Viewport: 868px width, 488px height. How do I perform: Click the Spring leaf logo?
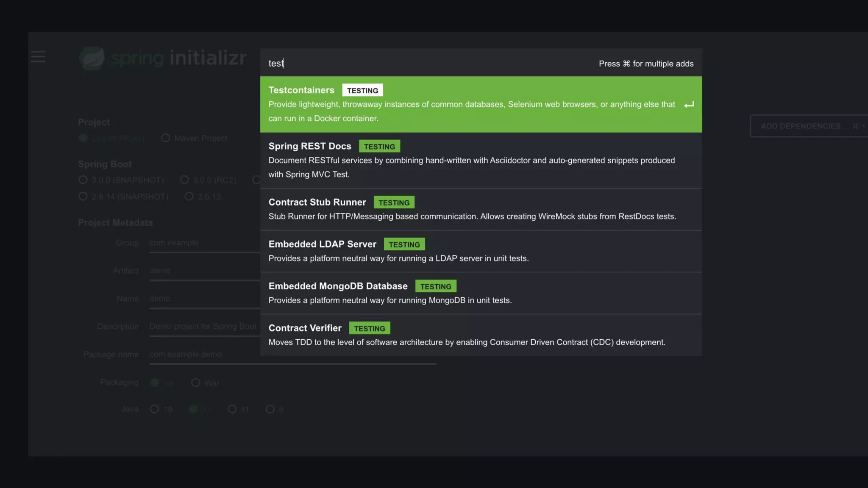[x=92, y=58]
